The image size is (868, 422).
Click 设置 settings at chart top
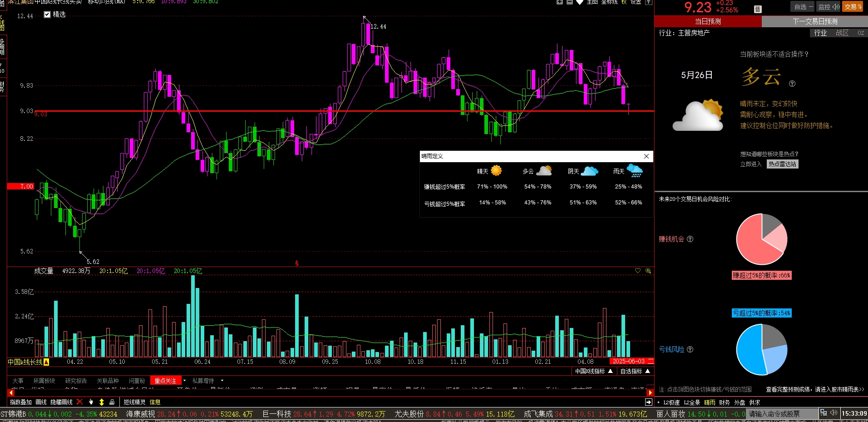636,2
